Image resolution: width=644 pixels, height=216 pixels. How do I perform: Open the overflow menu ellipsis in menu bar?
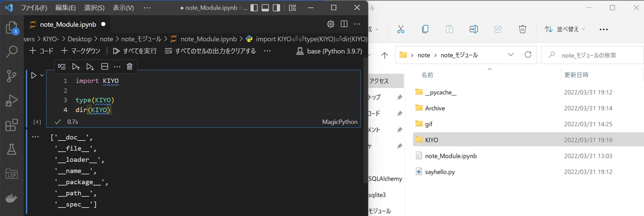coord(148,8)
